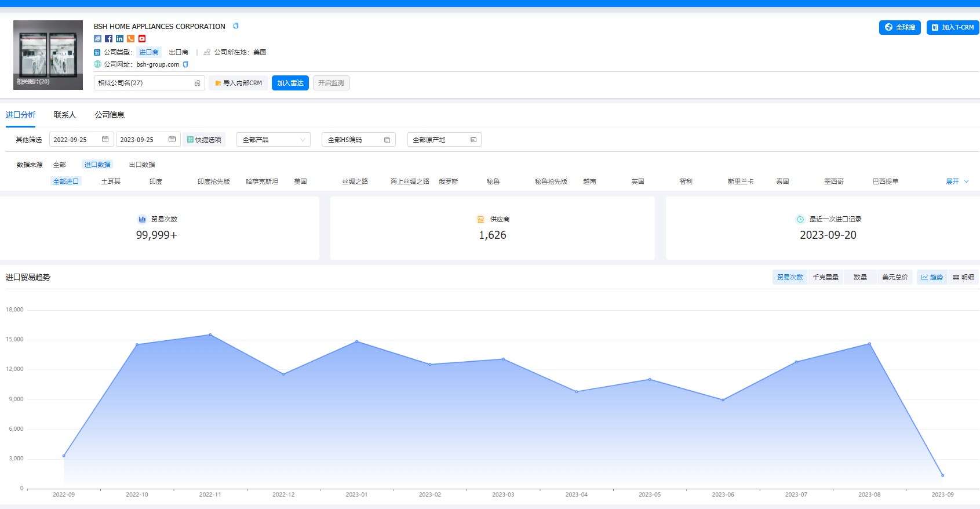Viewport: 980px width, 509px height.
Task: Filter imports by 印度
Action: (156, 181)
